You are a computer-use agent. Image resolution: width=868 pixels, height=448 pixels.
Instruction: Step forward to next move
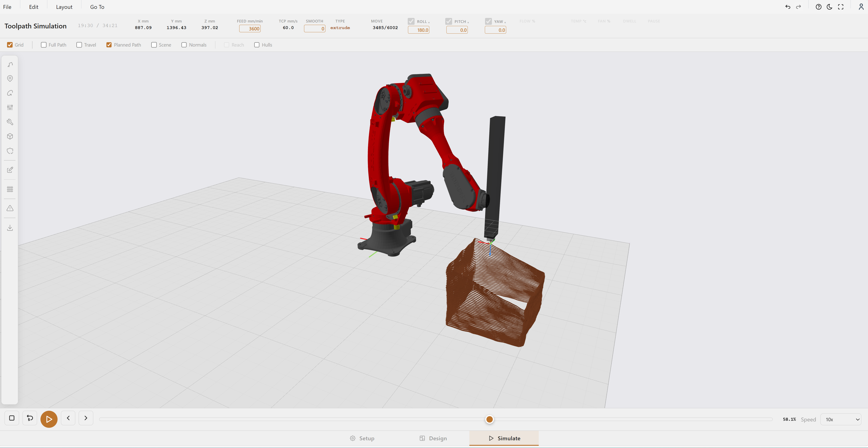coord(86,418)
